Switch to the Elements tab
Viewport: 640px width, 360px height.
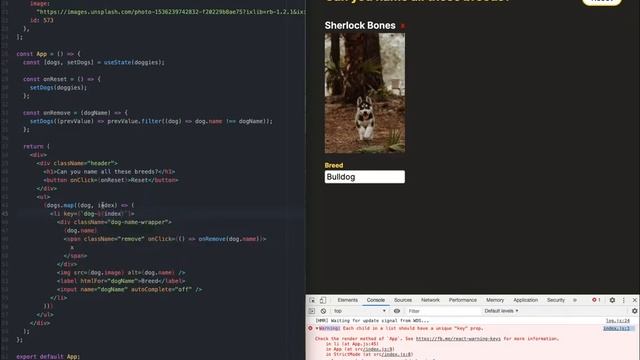click(x=347, y=300)
